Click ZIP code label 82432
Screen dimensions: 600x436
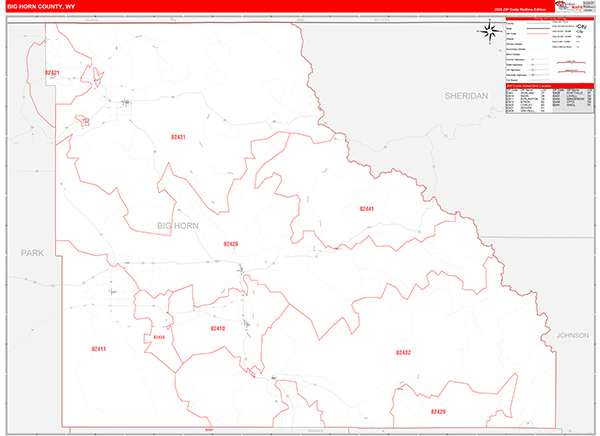tap(403, 353)
